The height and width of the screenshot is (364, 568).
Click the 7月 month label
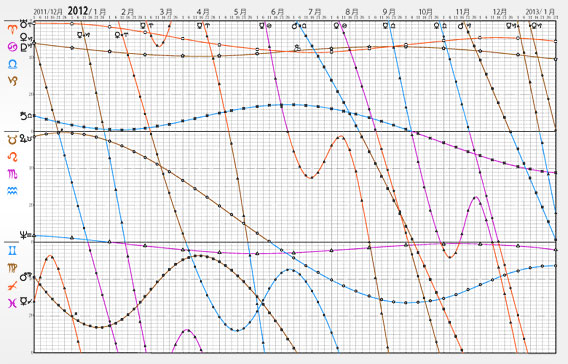(x=315, y=12)
